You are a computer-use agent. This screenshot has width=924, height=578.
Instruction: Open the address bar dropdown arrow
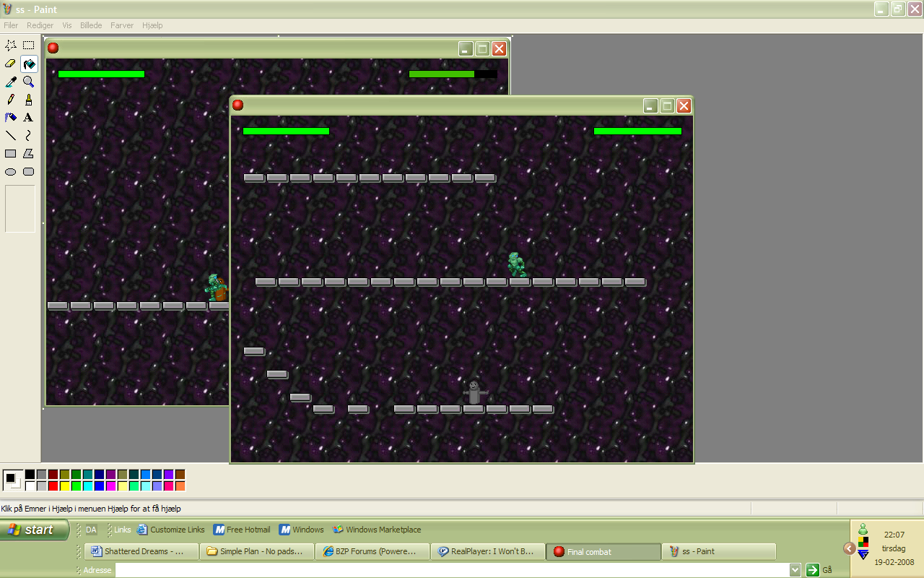pyautogui.click(x=795, y=570)
